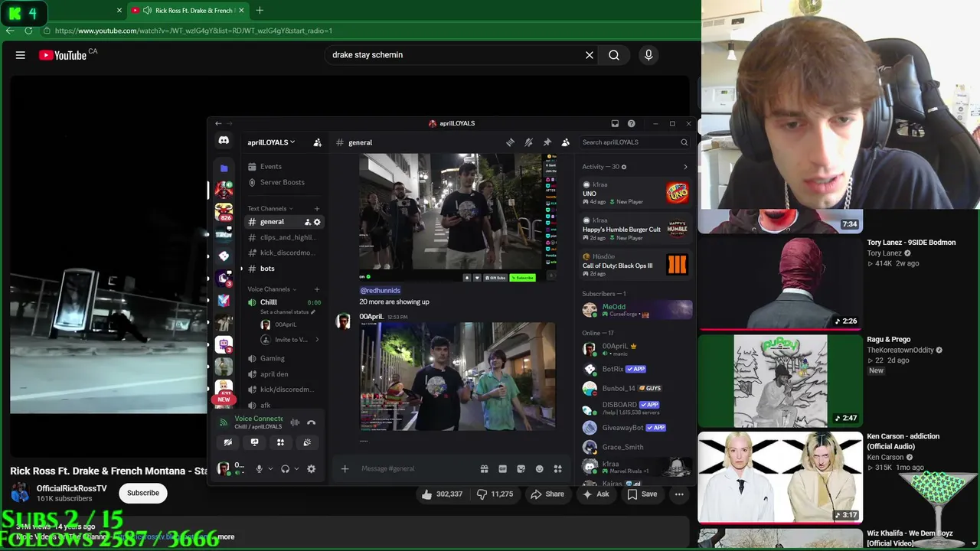Search aprilLOYALS server field
This screenshot has height=551, width=980.
[635, 142]
